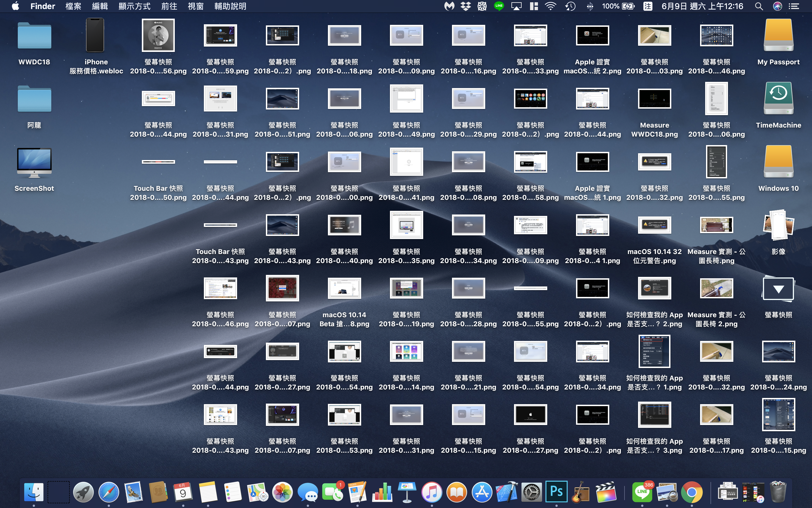Select macOS 10.14 32 位元警告.png
The image size is (812, 508).
pos(654,225)
